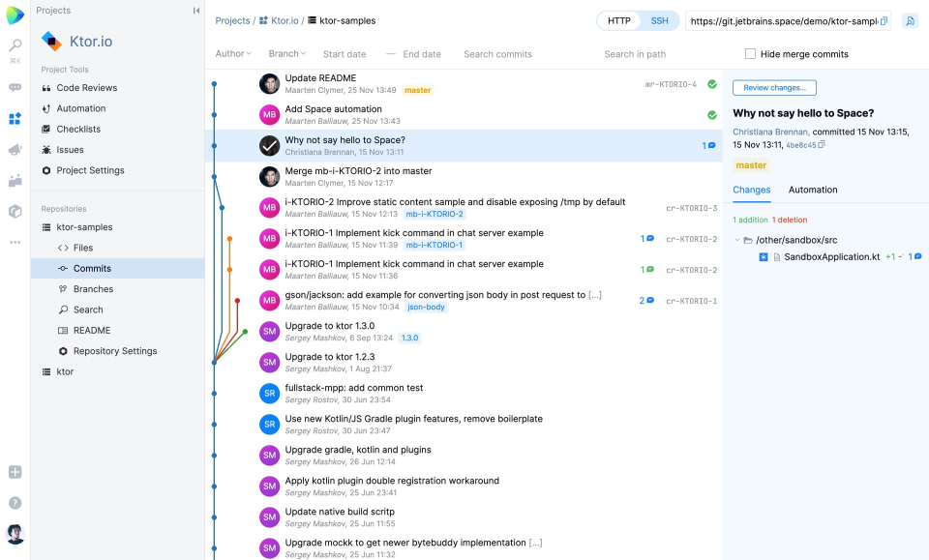The height and width of the screenshot is (560, 929).
Task: Open Files under ktor-samples
Action: (x=83, y=248)
